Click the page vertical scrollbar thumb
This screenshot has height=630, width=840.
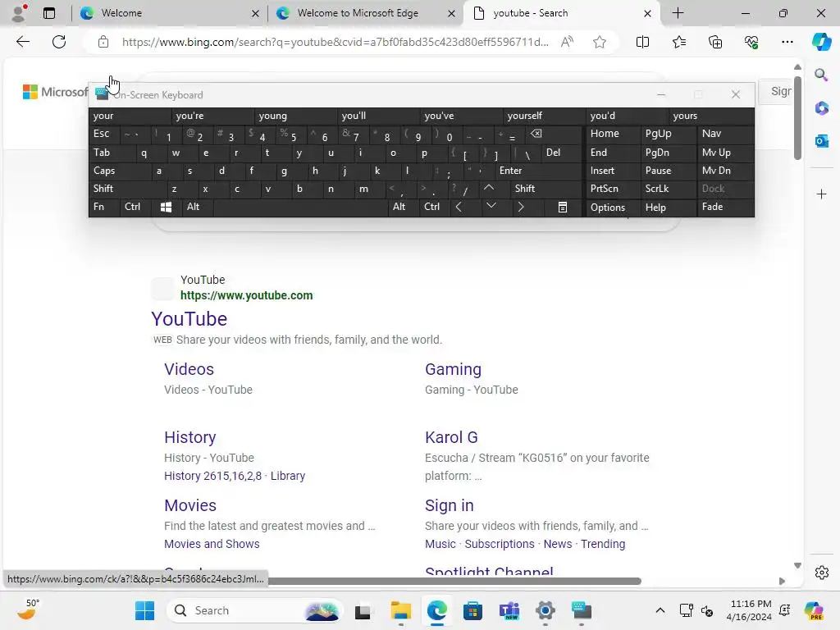coord(797,118)
